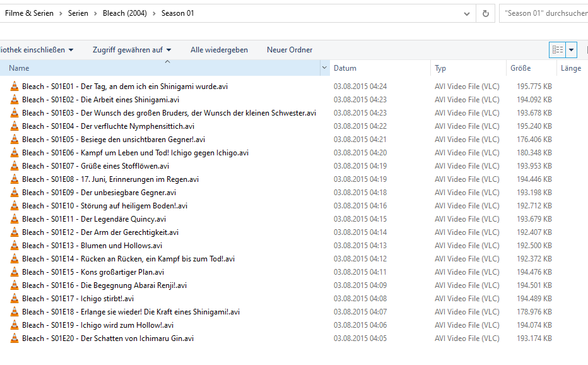Viewport: 588px width, 365px height.
Task: Click VLC icon of S01E11 file
Action: [x=15, y=219]
